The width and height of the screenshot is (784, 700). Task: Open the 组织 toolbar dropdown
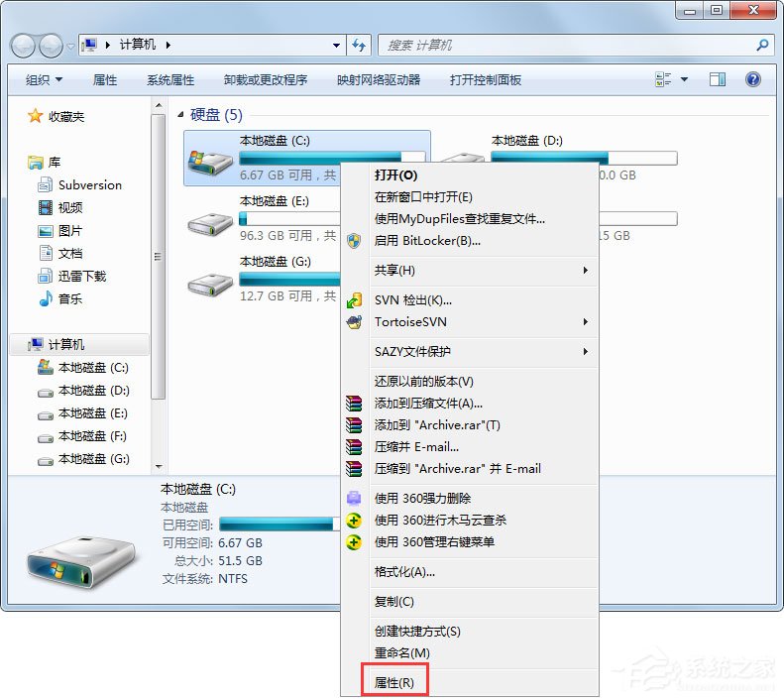[44, 80]
